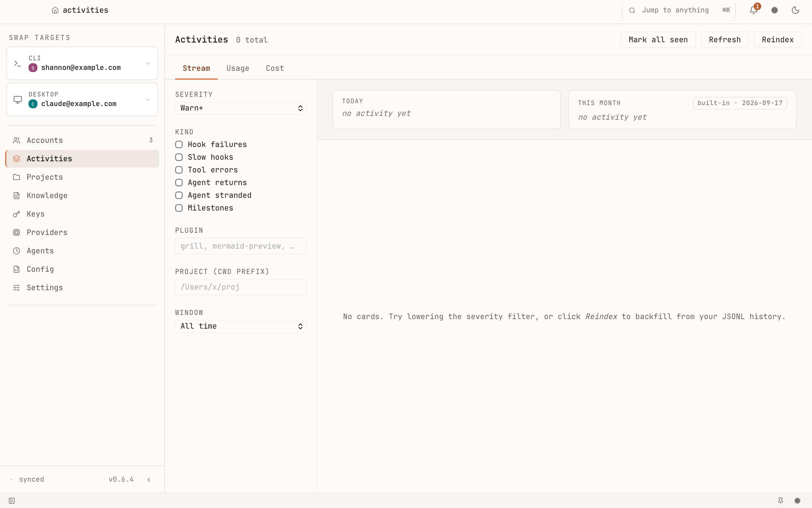Click the Accounts people icon in the sidebar
812x508 pixels.
coord(16,140)
